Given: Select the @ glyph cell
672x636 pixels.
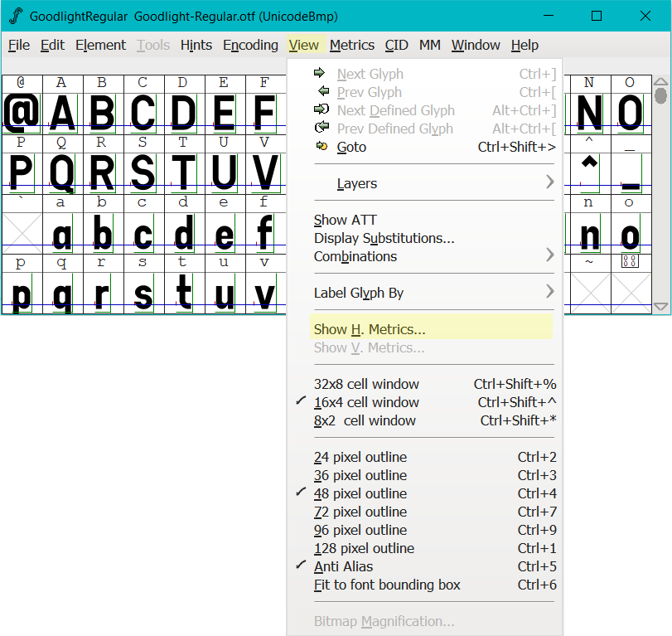Looking at the screenshot, I should (x=22, y=113).
